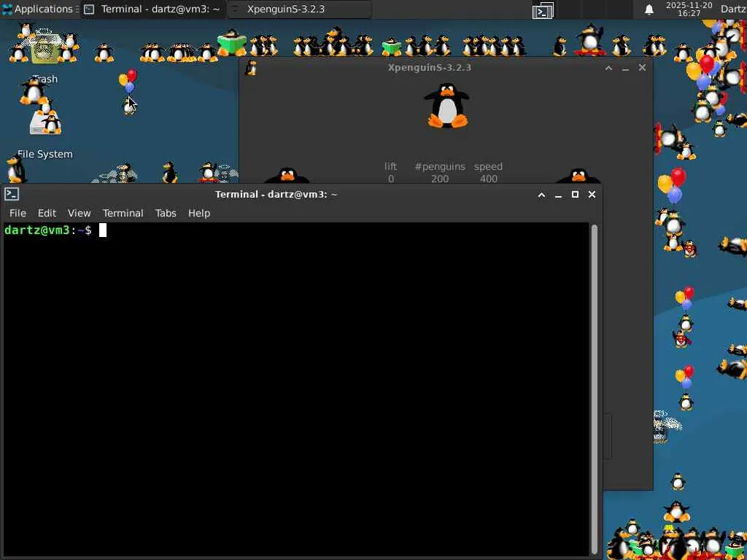Open the View menu in Terminal
This screenshot has width=747, height=560.
coord(79,213)
